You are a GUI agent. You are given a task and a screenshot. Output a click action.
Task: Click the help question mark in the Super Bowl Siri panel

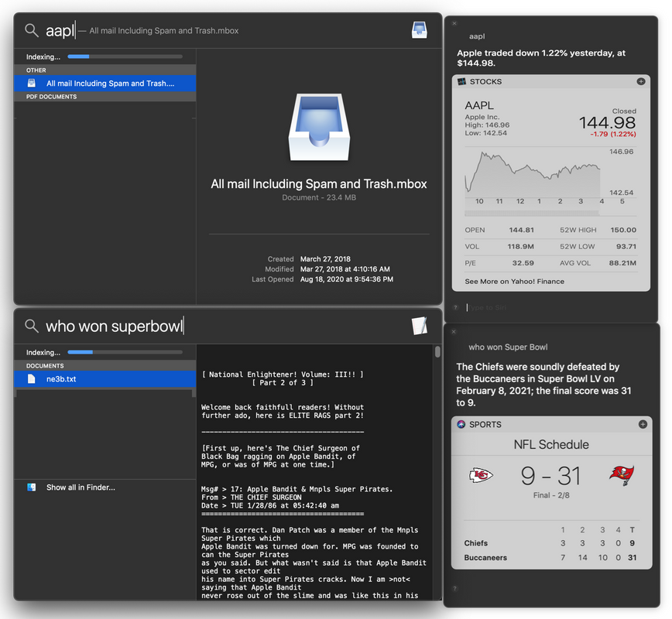[454, 588]
